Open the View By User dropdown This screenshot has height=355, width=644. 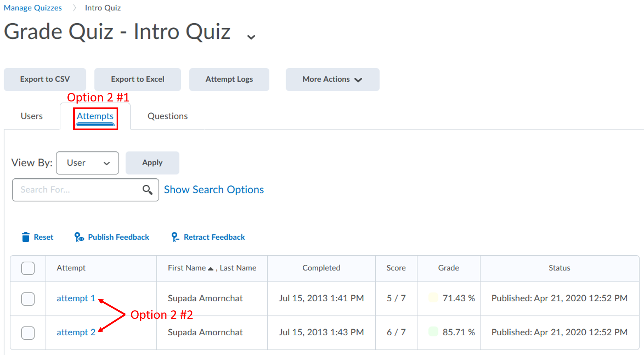click(x=87, y=163)
